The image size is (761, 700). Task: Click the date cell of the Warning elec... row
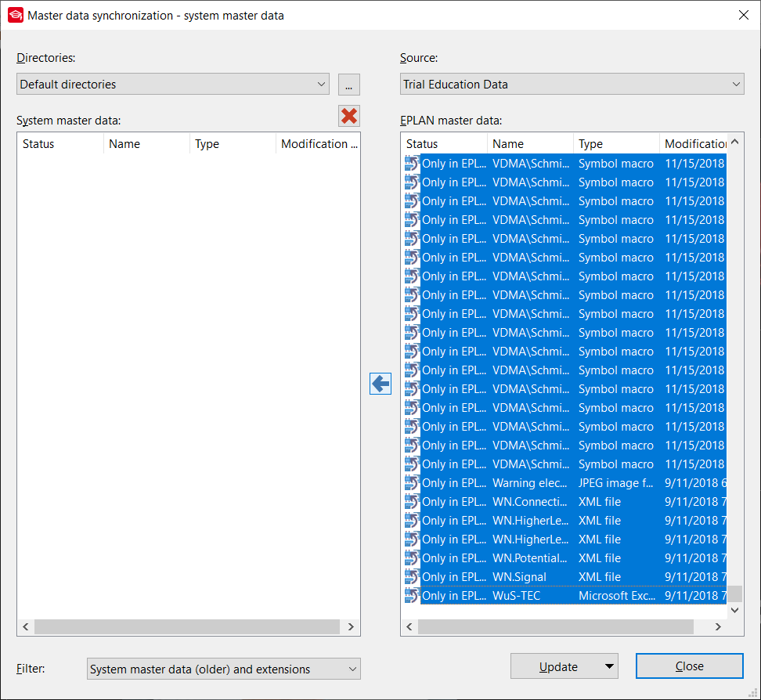point(694,483)
